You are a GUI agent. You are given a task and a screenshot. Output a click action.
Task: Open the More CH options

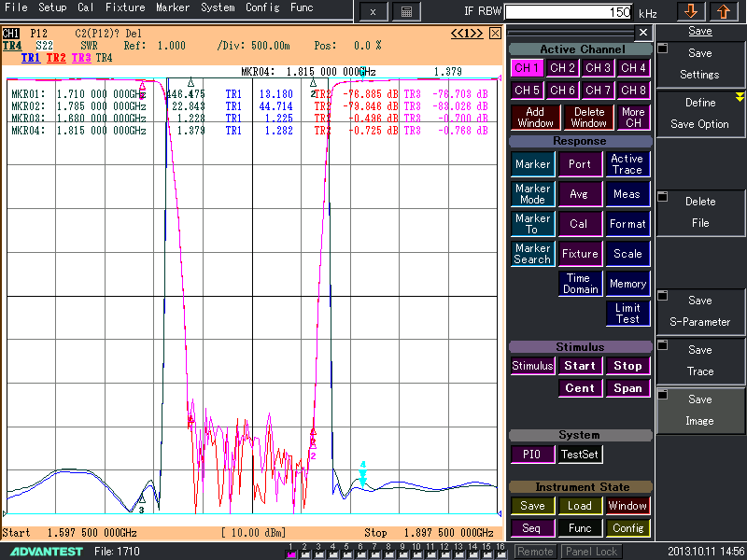pos(633,118)
